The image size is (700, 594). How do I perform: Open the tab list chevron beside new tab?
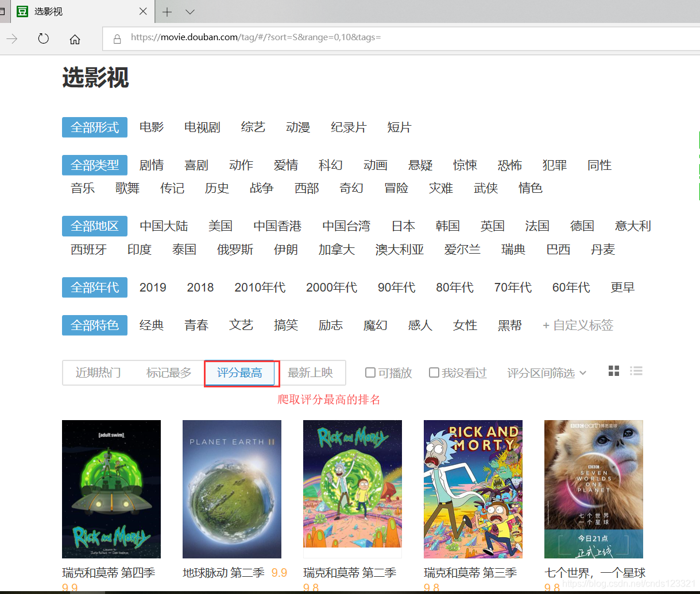(190, 11)
